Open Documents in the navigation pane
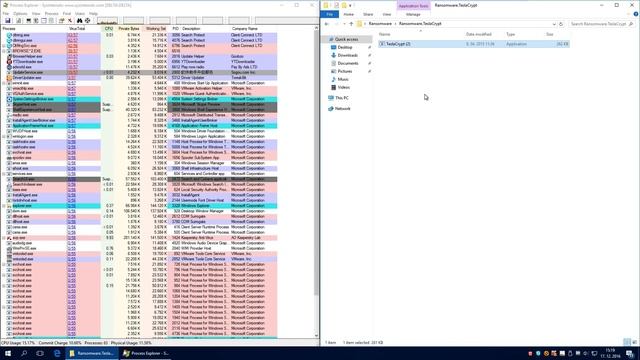 (348, 63)
